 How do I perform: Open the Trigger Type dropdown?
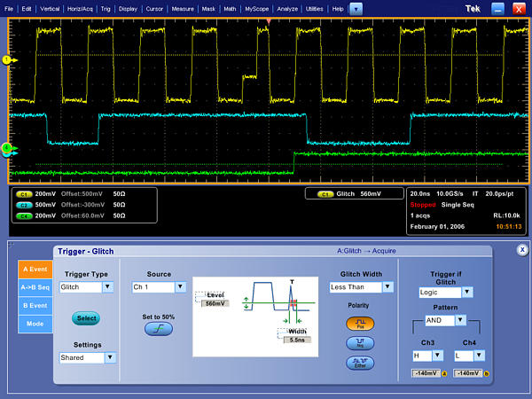(x=108, y=287)
